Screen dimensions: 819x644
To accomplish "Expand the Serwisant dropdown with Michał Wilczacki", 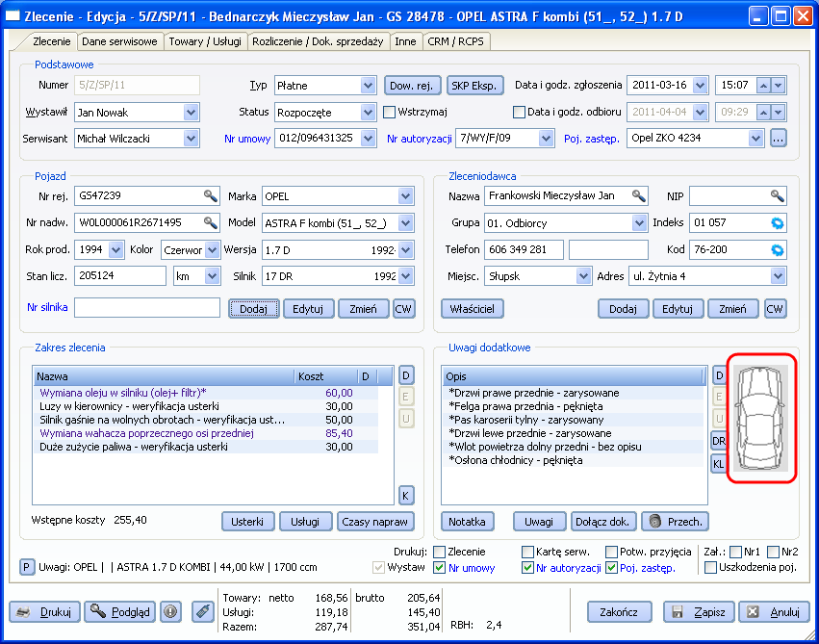I will pos(192,139).
